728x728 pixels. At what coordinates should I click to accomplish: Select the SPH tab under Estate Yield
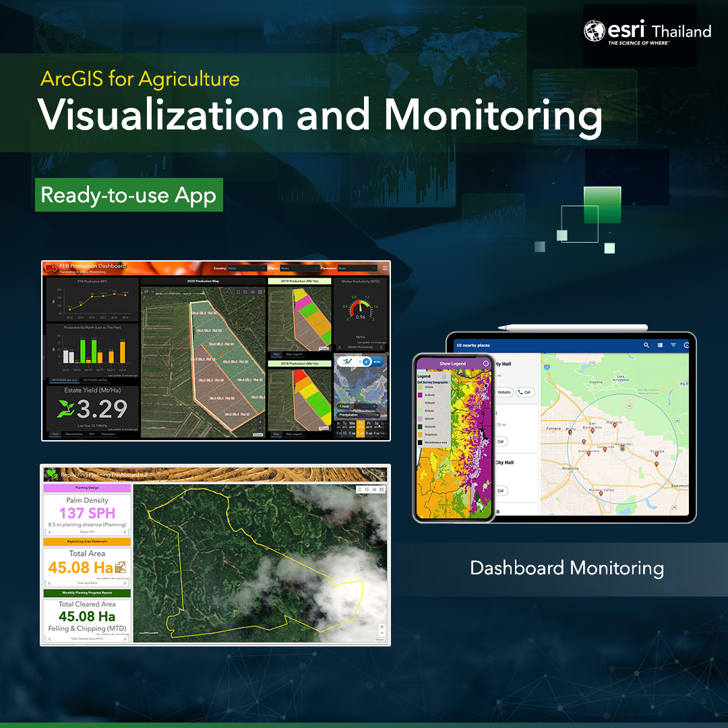pos(92,434)
